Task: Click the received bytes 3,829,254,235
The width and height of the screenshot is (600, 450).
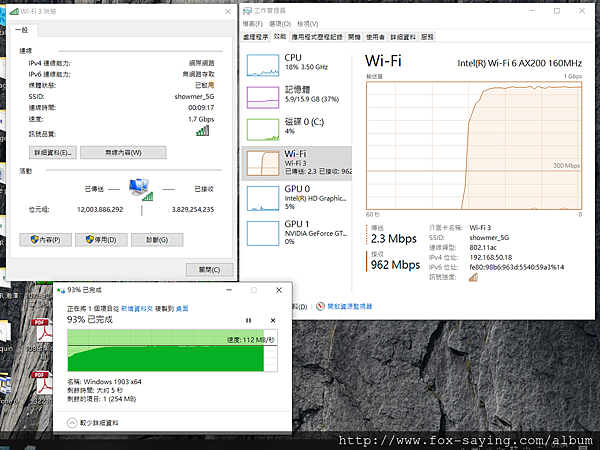Action: 193,209
